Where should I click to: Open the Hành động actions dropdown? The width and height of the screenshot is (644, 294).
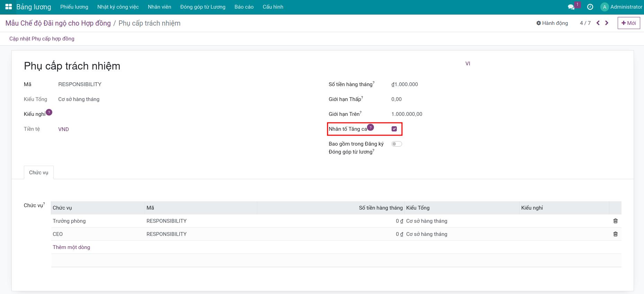point(552,23)
